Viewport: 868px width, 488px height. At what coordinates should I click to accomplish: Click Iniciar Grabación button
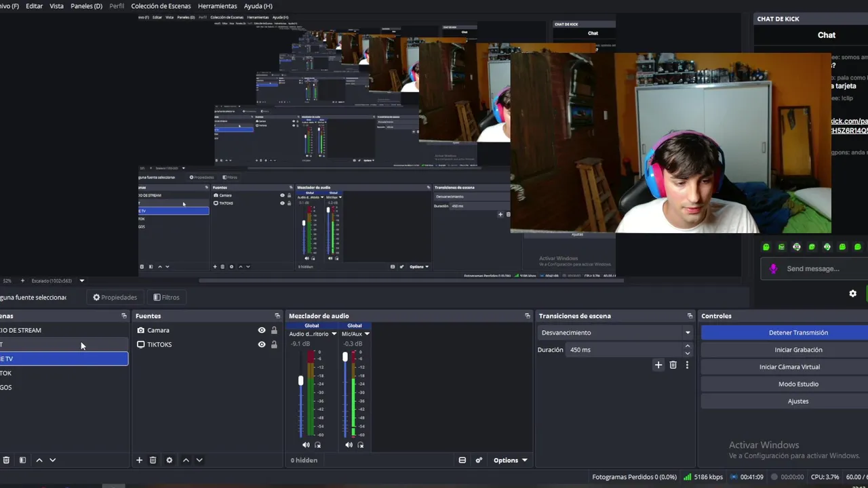[x=798, y=350]
